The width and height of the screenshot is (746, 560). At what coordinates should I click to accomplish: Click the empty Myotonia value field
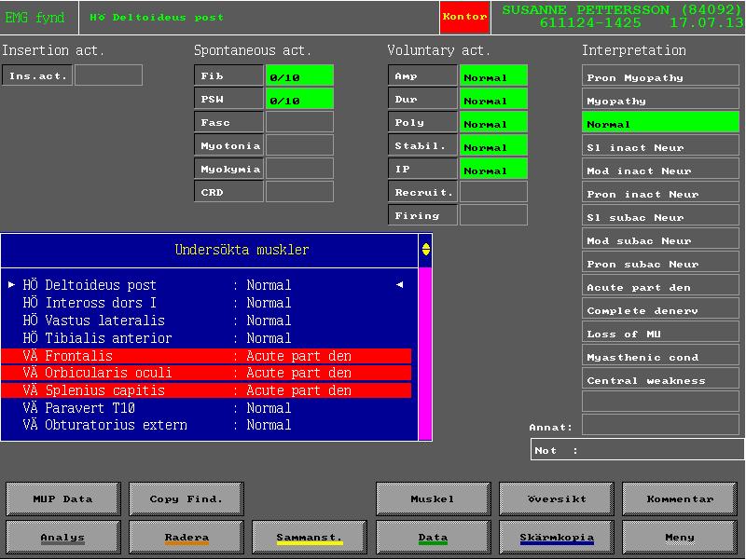[299, 145]
